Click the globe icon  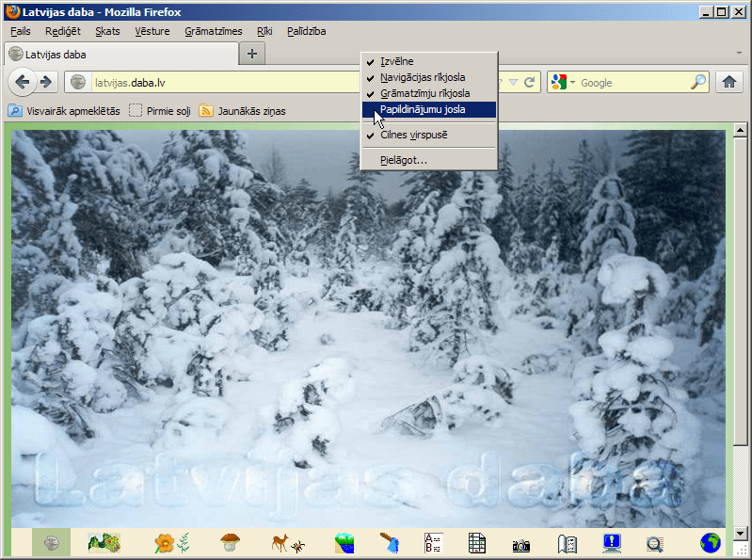[711, 543]
